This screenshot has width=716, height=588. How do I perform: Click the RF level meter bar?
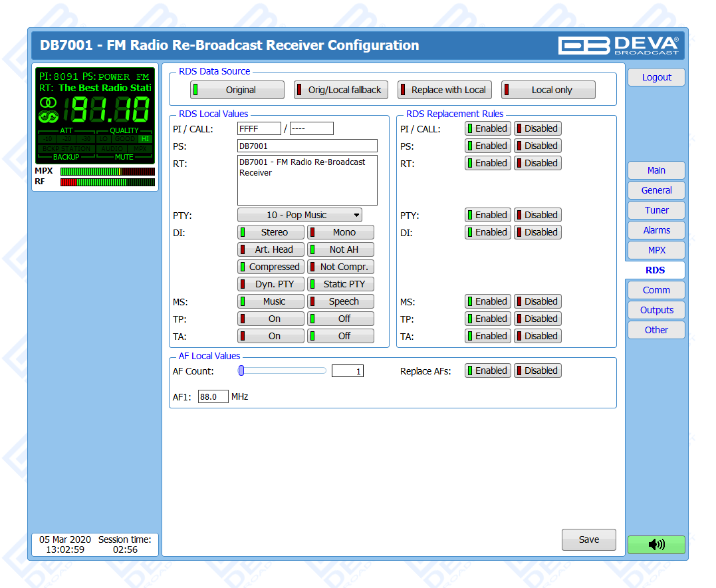point(107,182)
